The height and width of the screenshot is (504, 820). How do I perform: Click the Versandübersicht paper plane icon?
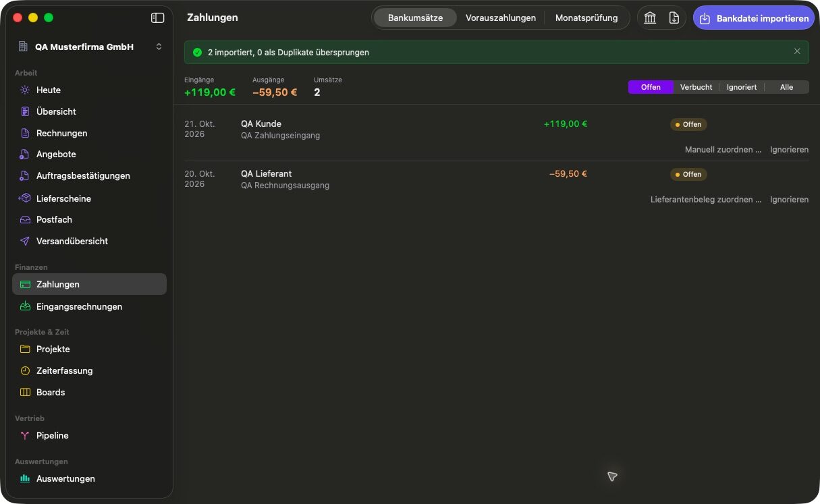(x=25, y=241)
